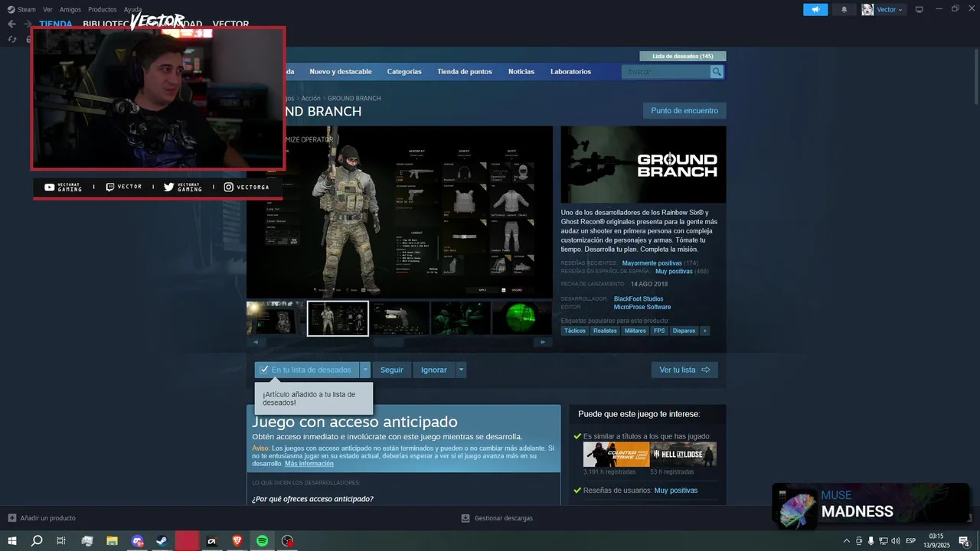
Task: Select the Realistas tag
Action: click(605, 331)
